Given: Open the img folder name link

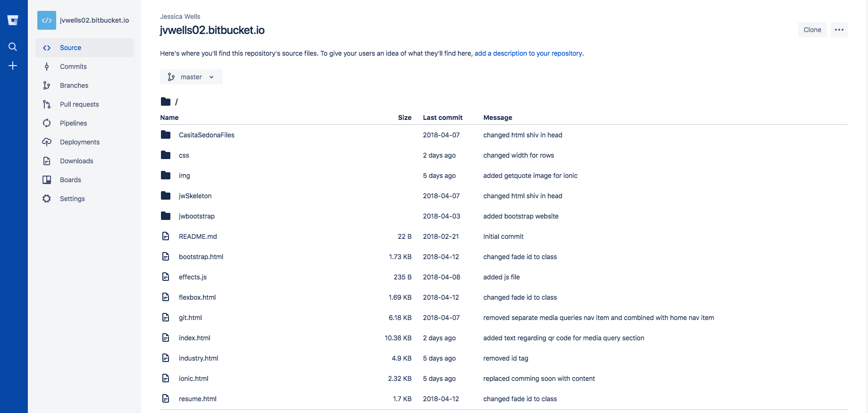Looking at the screenshot, I should [185, 176].
